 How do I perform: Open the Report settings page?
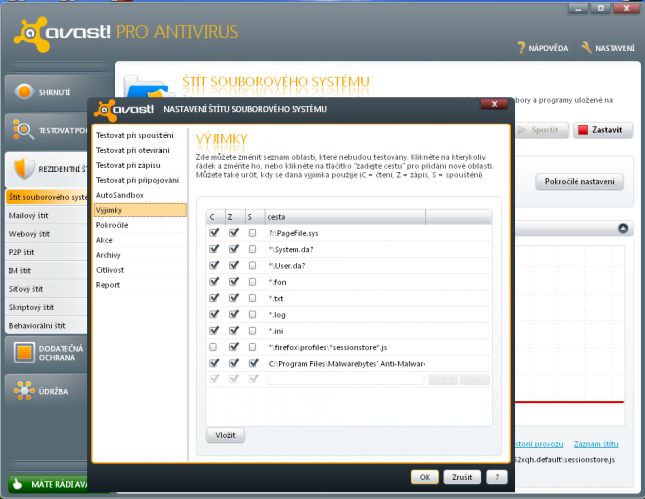[140, 285]
